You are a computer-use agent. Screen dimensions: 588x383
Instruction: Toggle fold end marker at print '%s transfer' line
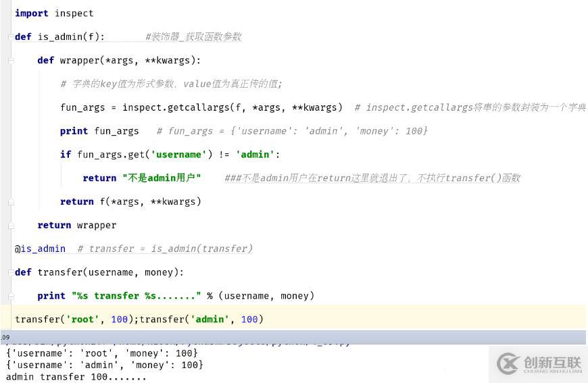[x=11, y=297]
